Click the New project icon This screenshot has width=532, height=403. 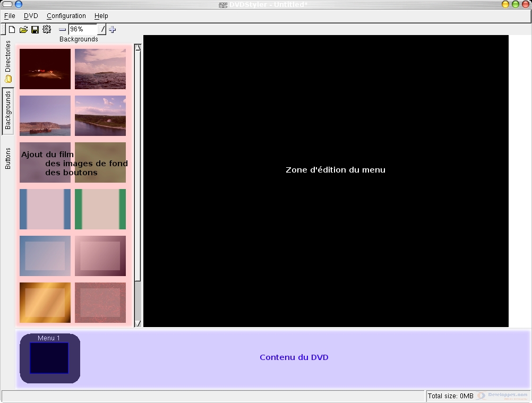pos(12,30)
